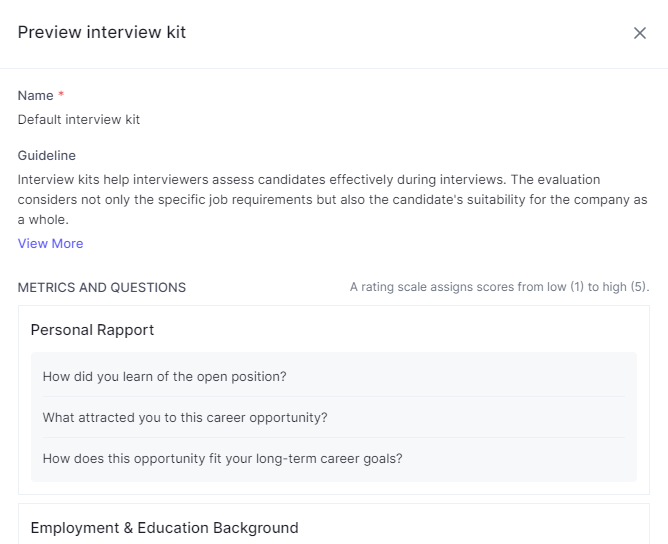Screen dimensions: 668x544
Task: Click the Guideline label
Action: click(47, 156)
